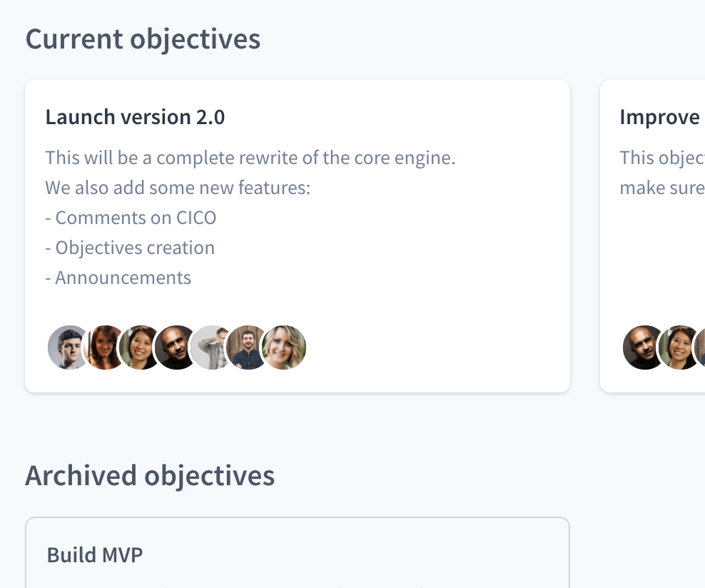Click the Archived objectives heading
The width and height of the screenshot is (705, 588).
(x=150, y=476)
